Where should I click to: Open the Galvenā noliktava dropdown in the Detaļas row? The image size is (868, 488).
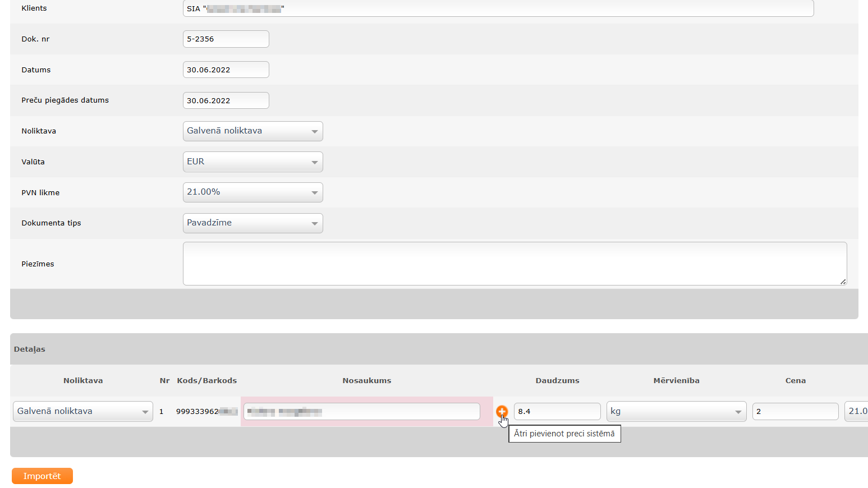click(x=83, y=411)
